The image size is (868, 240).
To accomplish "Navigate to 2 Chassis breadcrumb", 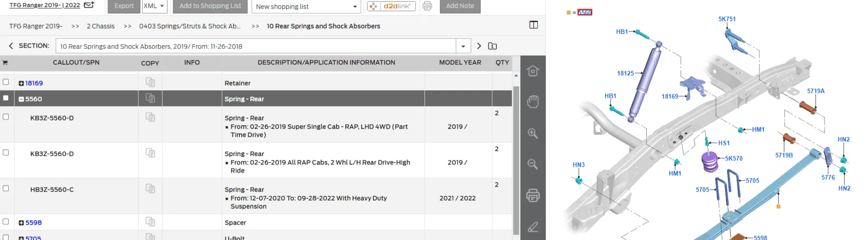I will tap(100, 26).
